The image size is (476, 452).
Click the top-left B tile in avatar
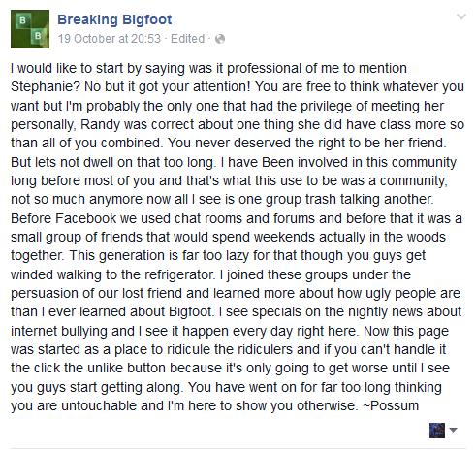click(22, 21)
